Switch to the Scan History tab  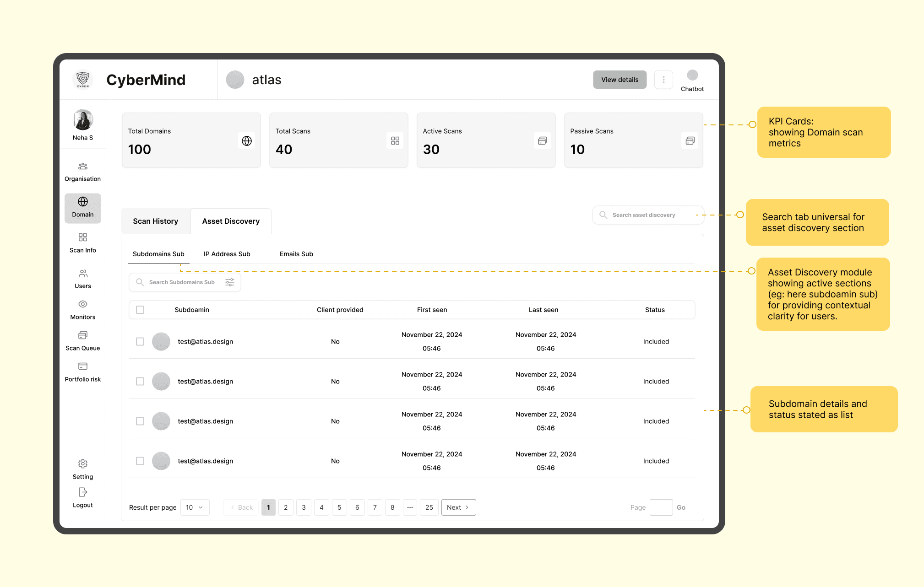155,221
